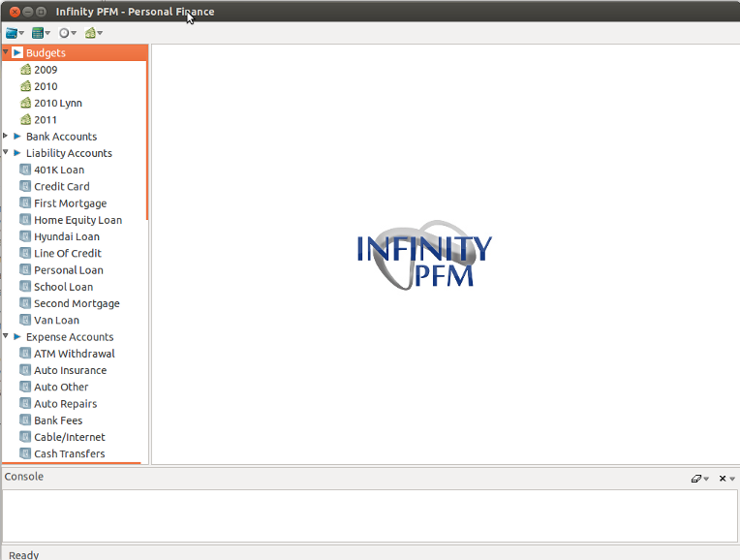Clear console with the eraser icon
Viewport: 740px width, 560px height.
(695, 479)
